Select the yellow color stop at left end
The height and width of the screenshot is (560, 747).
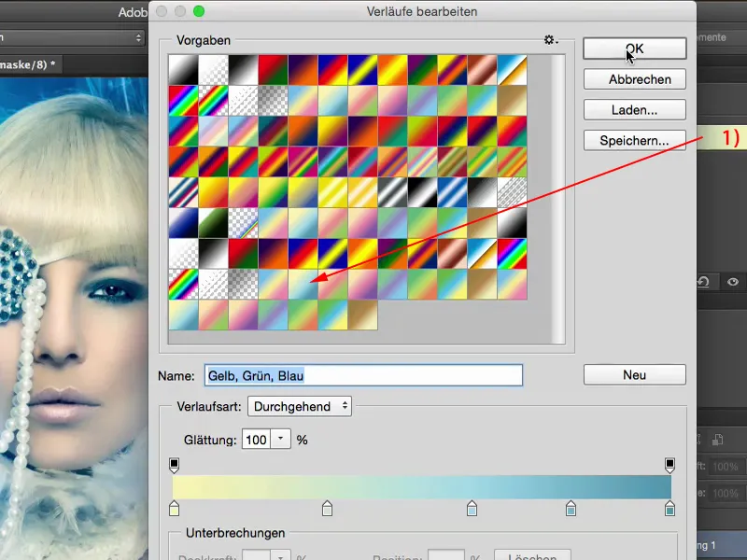pos(175,508)
